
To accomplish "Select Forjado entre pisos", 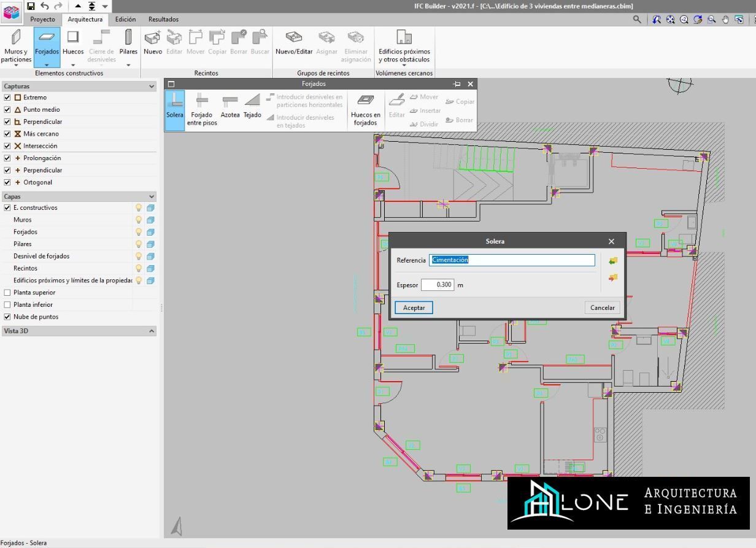I will 202,110.
